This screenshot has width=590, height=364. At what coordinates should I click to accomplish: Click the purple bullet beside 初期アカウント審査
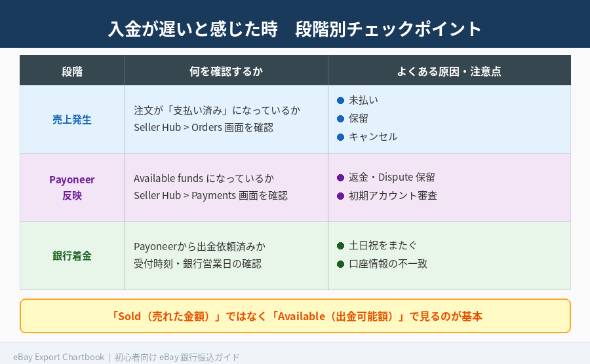tap(340, 196)
